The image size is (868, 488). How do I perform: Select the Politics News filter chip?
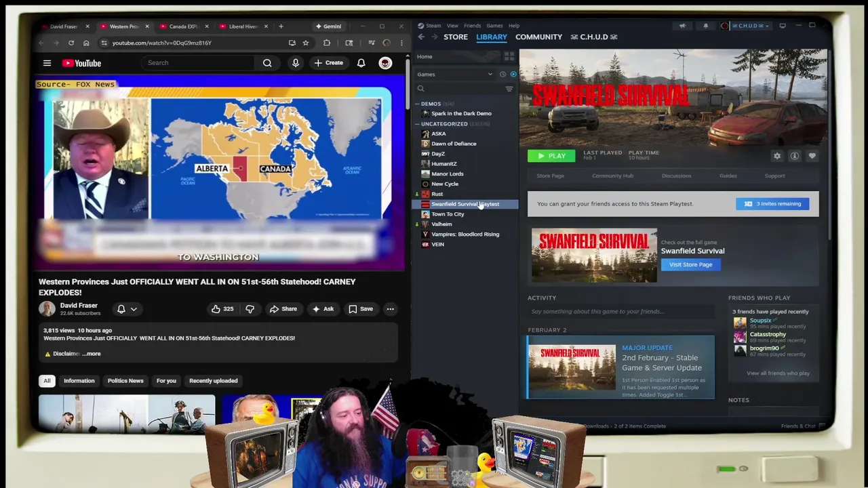(125, 381)
